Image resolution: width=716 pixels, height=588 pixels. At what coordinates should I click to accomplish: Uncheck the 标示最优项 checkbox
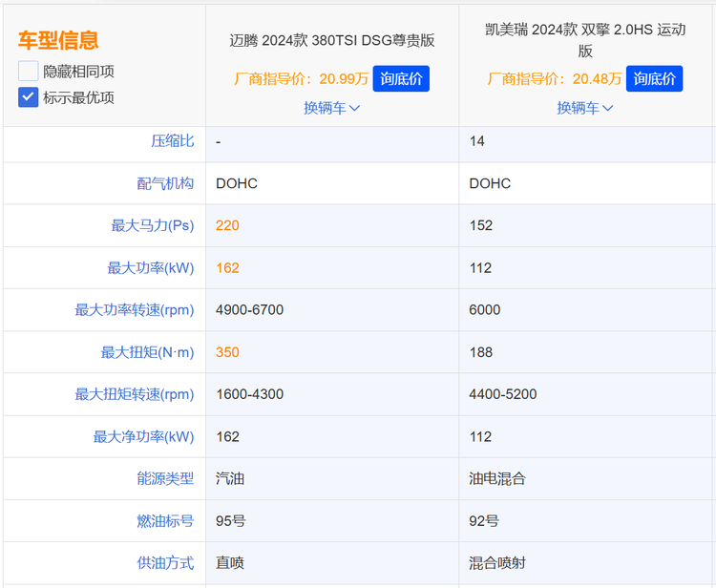(29, 96)
